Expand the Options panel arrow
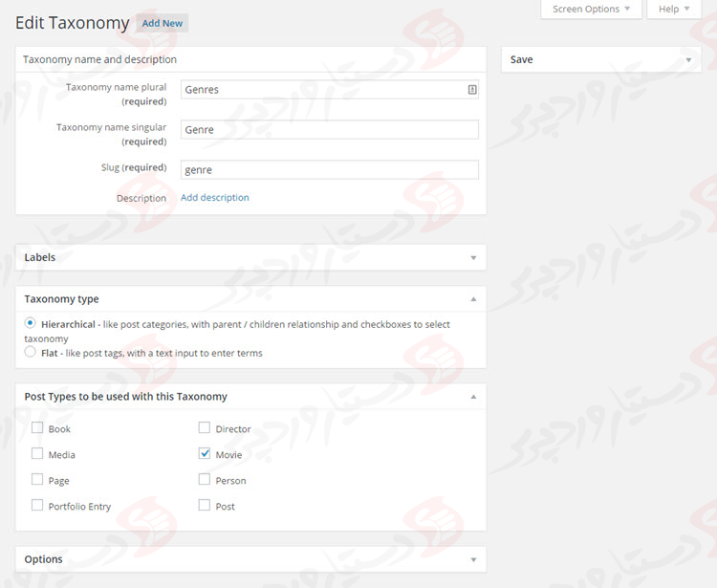This screenshot has height=588, width=717. [473, 559]
